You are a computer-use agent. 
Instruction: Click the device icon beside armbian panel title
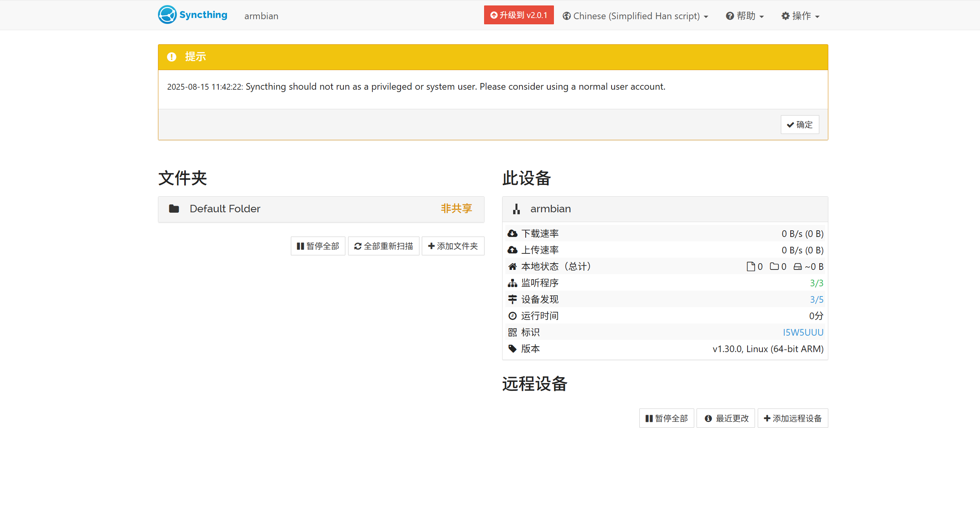(517, 209)
